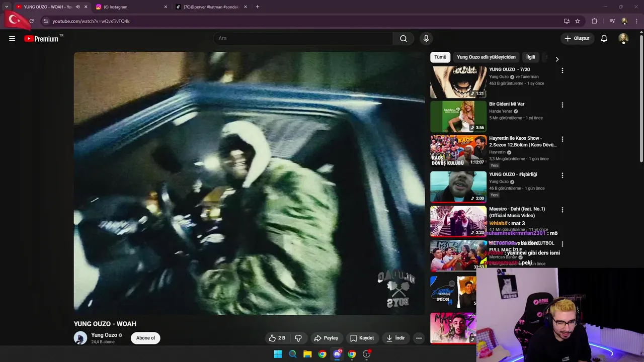Subscribe with the Abone ol button
Image resolution: width=644 pixels, height=362 pixels.
pos(145,338)
